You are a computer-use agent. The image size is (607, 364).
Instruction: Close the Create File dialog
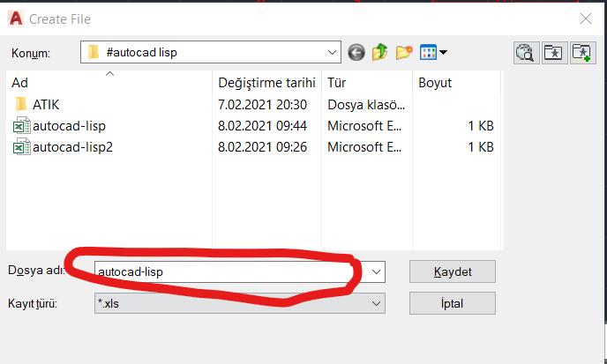(x=585, y=19)
